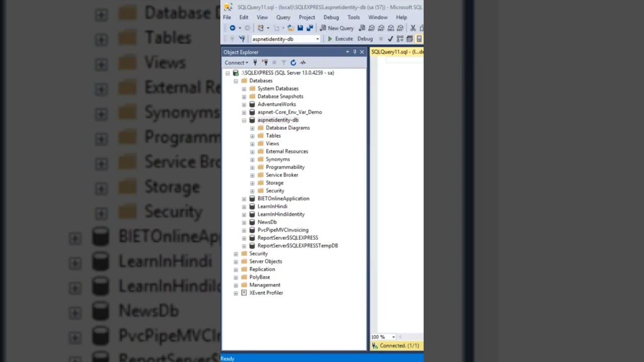Open the View menu
This screenshot has width=644, height=362.
tap(262, 17)
